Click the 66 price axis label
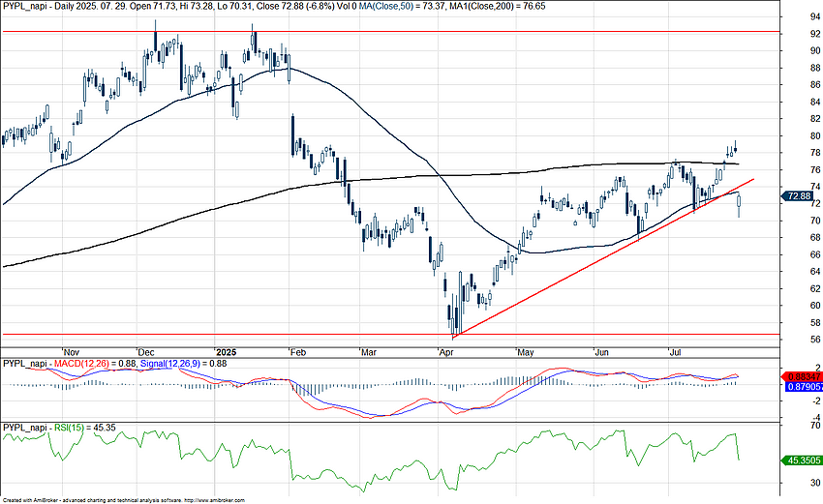This screenshot has width=823, height=504. (815, 254)
